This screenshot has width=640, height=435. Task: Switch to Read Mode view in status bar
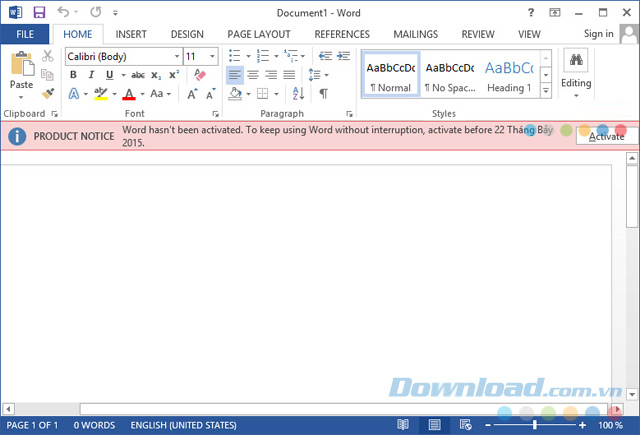coord(403,425)
